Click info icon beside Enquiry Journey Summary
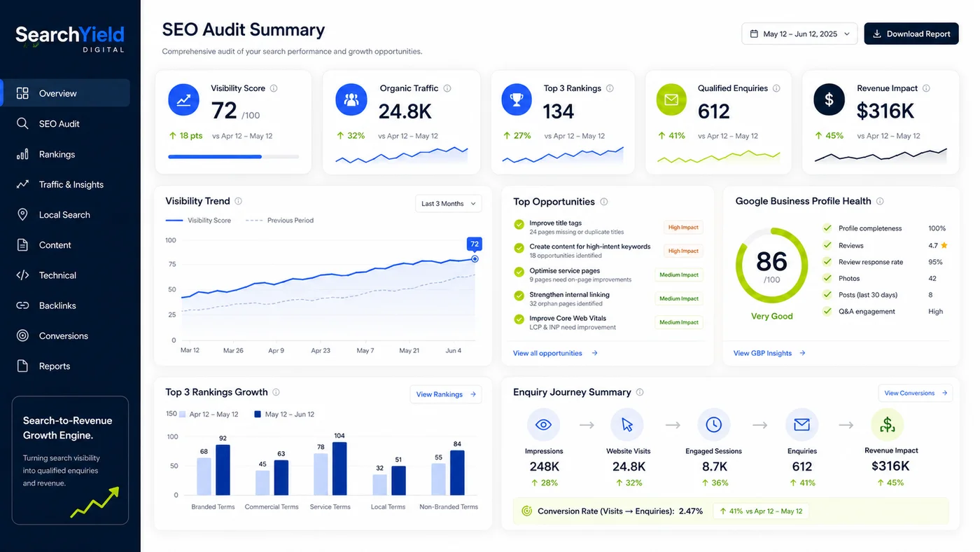980x552 pixels. point(640,392)
